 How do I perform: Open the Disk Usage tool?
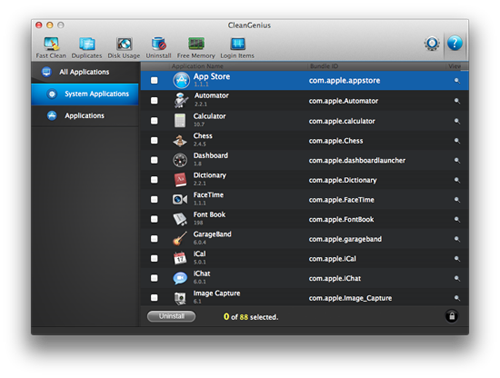[x=124, y=47]
